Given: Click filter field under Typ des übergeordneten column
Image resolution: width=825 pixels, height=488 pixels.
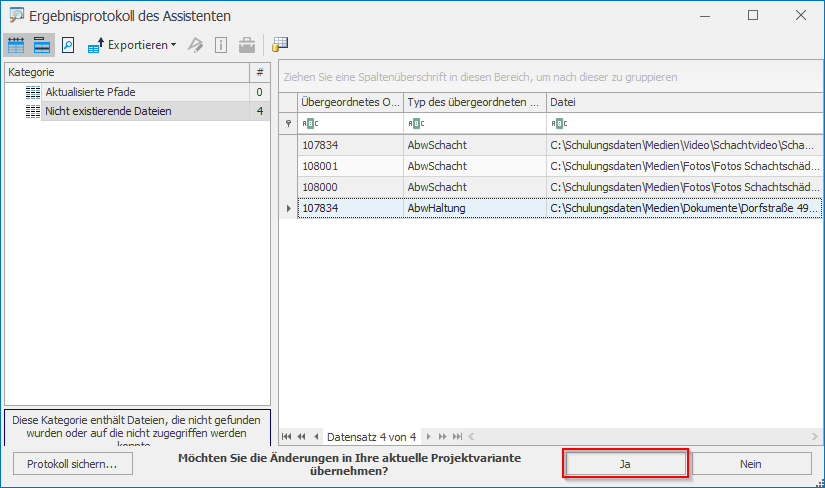Looking at the screenshot, I should (475, 123).
